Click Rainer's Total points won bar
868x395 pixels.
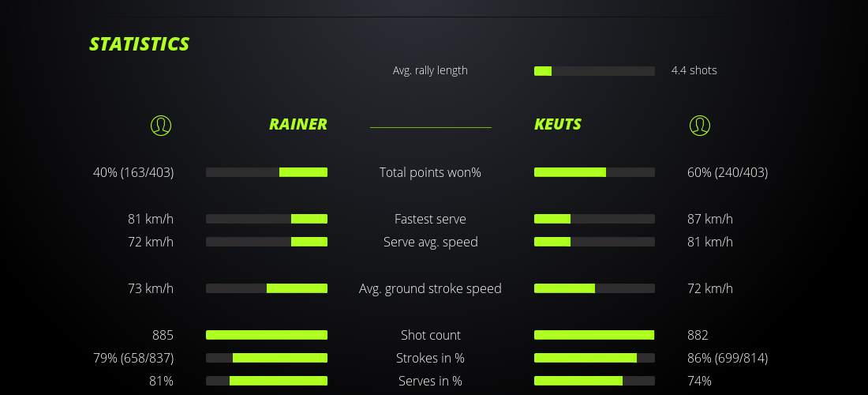pos(267,172)
